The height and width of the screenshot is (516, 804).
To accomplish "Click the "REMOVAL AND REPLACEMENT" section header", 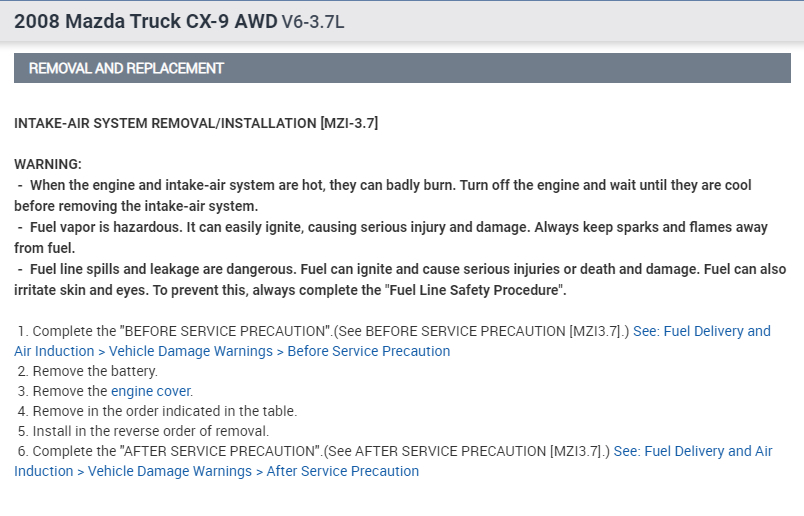I will coord(127,69).
